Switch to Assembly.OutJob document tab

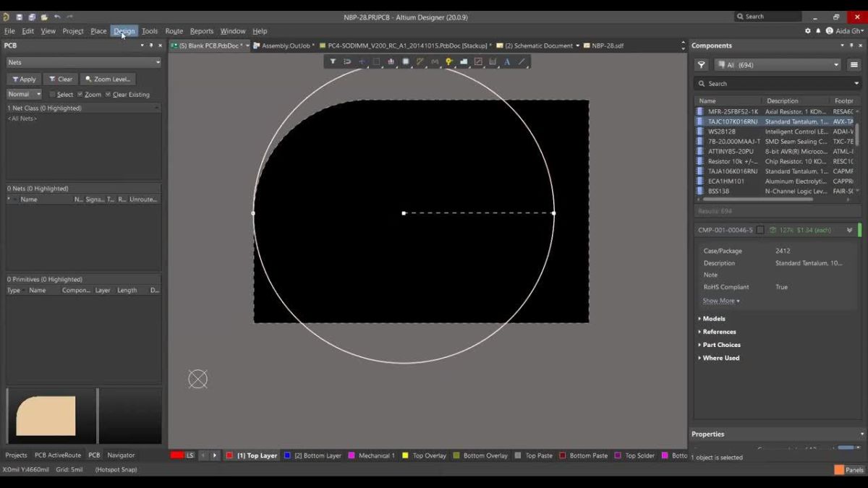click(284, 46)
